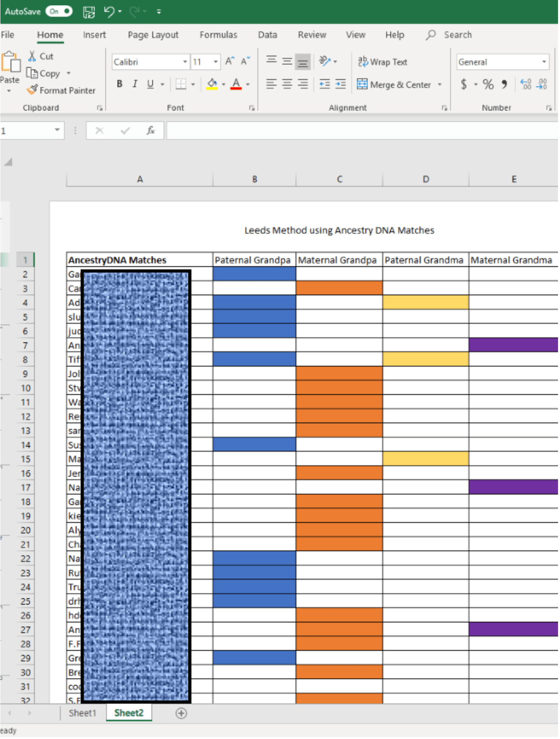Open the Font name Calibri dropdown
The height and width of the screenshot is (739, 560).
[185, 62]
